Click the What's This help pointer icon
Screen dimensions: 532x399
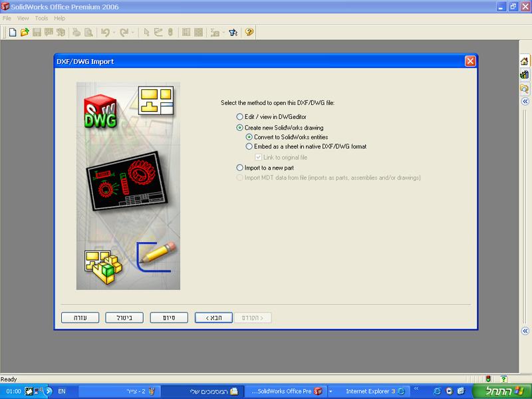(x=233, y=32)
